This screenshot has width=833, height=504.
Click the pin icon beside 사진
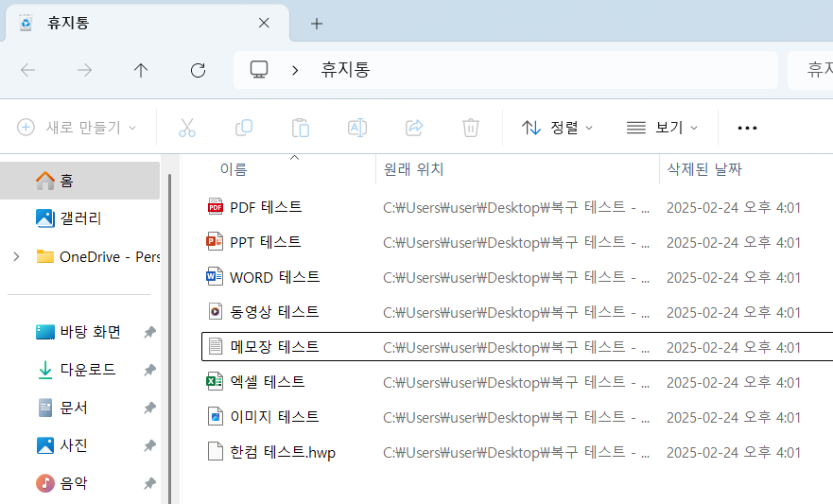pos(149,445)
